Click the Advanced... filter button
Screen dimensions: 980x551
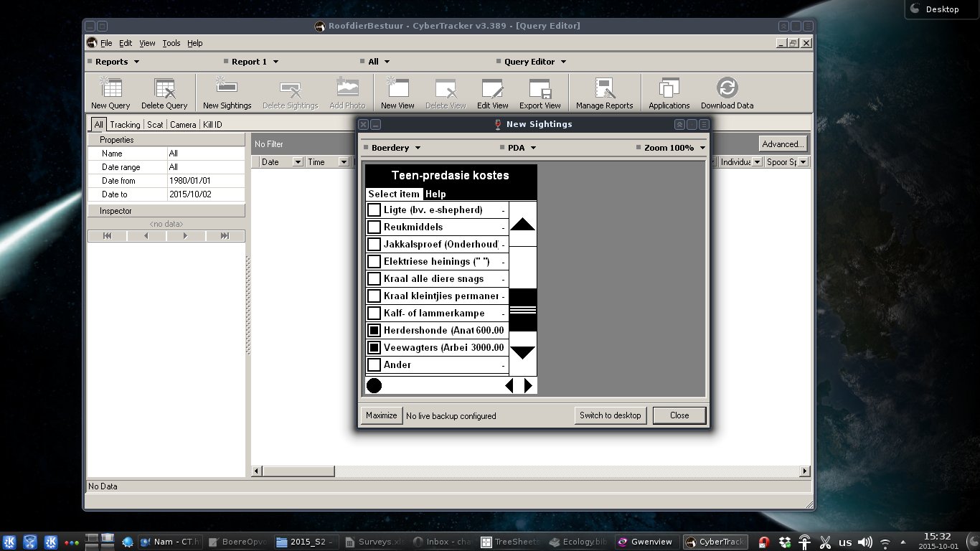[783, 144]
